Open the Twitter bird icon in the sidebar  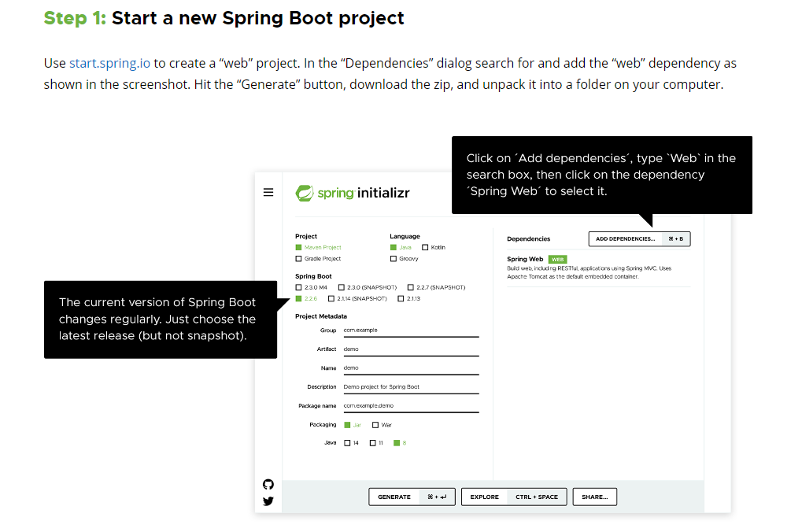[x=268, y=501]
